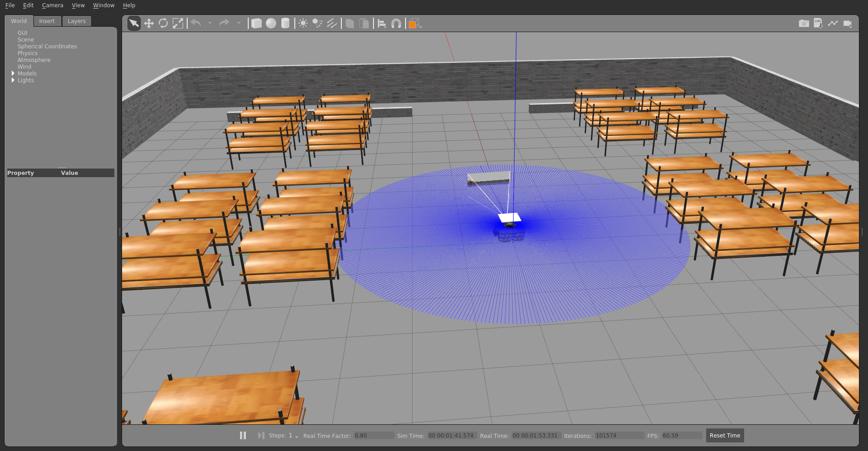Insert a box shape

pyautogui.click(x=256, y=23)
